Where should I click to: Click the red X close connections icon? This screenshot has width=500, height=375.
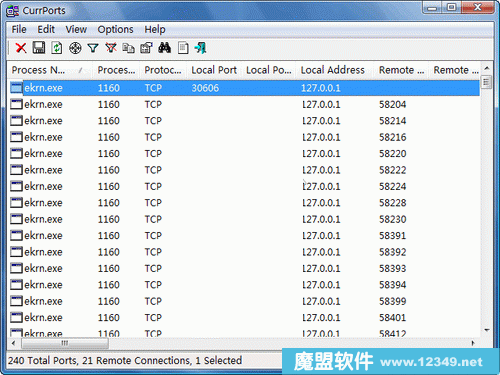tap(21, 48)
